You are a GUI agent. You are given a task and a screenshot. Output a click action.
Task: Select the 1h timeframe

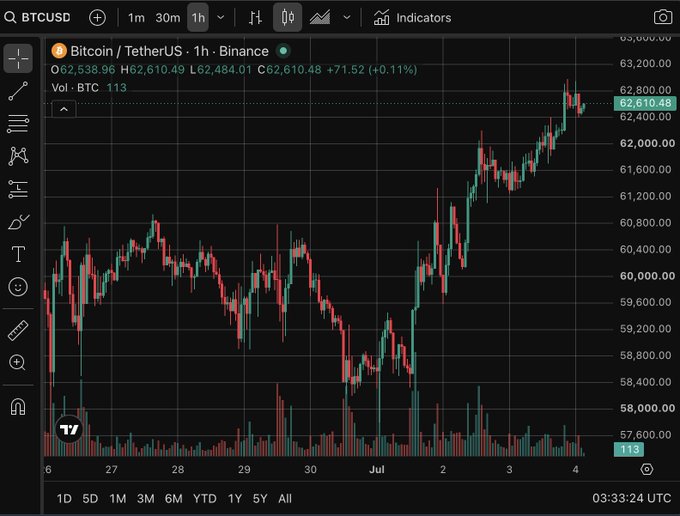click(x=198, y=18)
